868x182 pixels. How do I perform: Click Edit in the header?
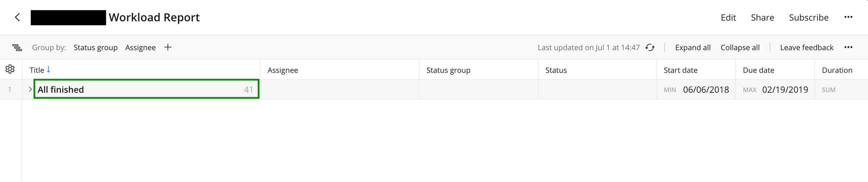tap(728, 18)
